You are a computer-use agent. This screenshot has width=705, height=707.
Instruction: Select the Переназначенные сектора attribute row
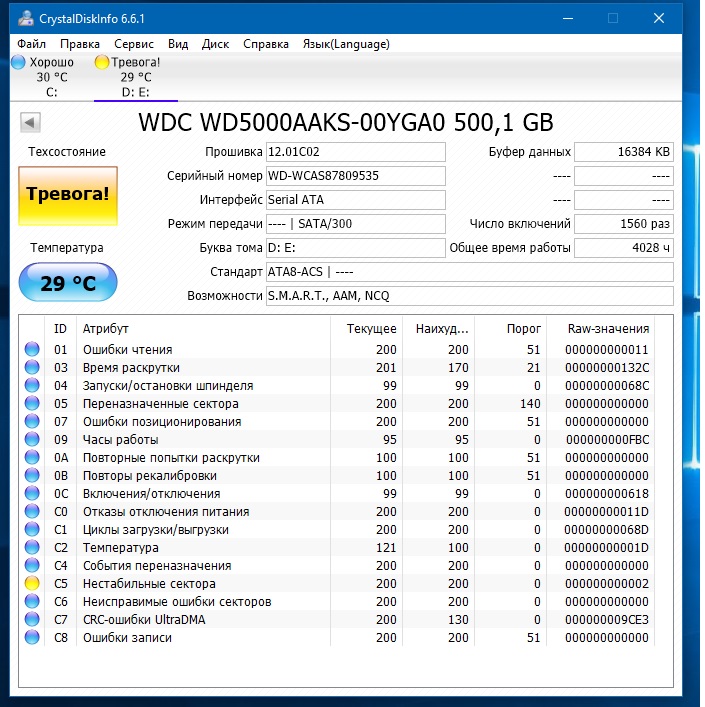click(x=337, y=404)
